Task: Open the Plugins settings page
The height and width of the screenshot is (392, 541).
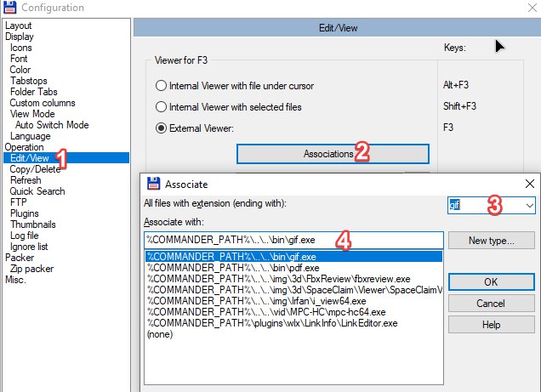Action: click(x=24, y=213)
